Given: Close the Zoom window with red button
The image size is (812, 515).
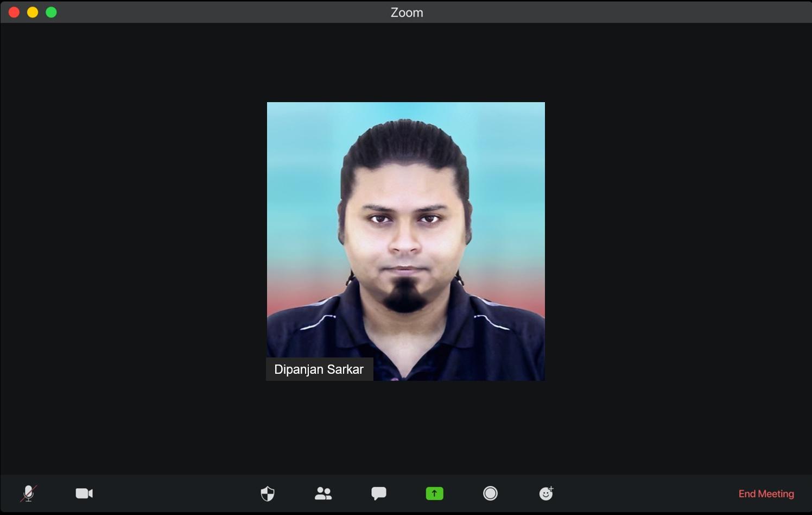Looking at the screenshot, I should 14,12.
